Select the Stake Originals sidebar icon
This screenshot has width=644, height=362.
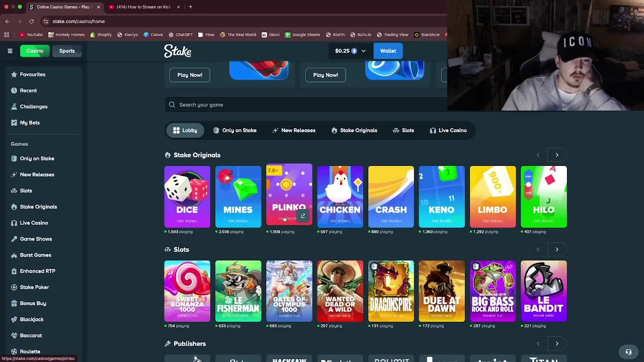14,207
